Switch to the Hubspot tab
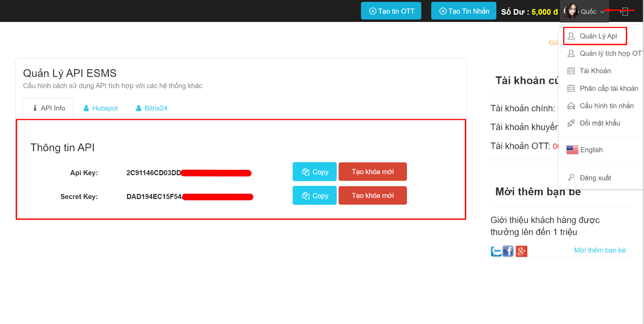 pos(101,108)
